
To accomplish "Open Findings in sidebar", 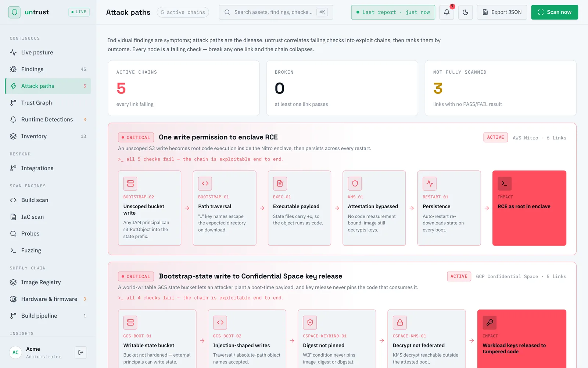I will pos(48,69).
